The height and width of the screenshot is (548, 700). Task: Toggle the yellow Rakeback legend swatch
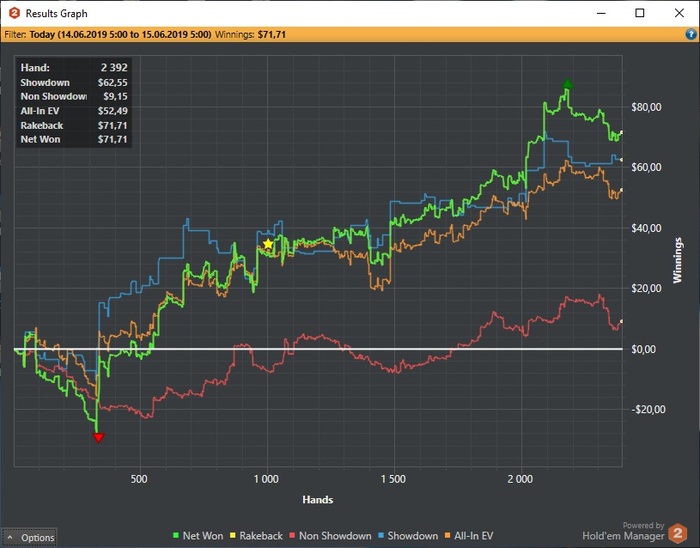pyautogui.click(x=233, y=536)
